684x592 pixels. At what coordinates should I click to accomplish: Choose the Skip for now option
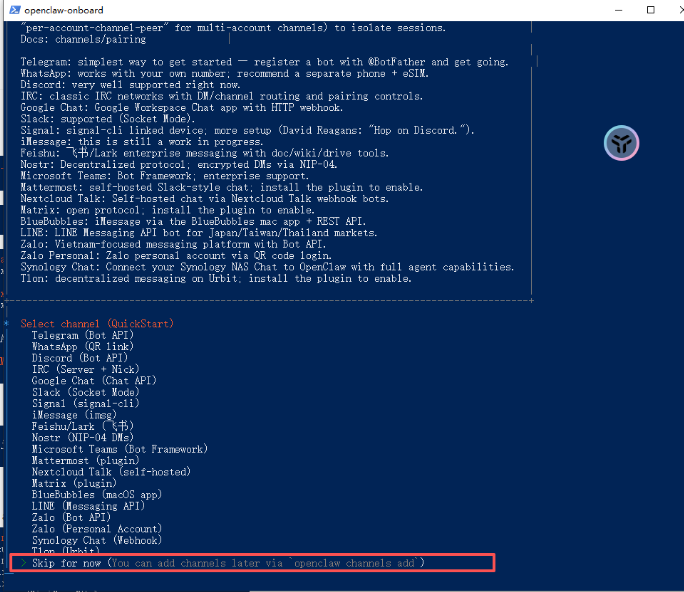252,563
